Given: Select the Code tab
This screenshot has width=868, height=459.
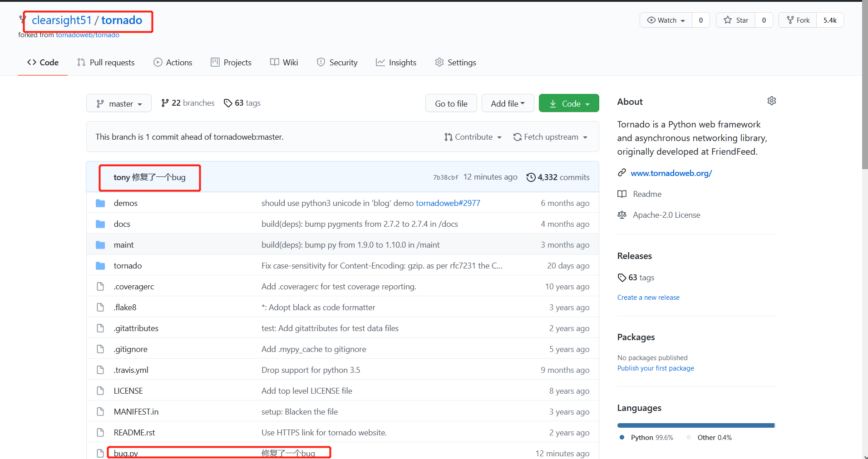Looking at the screenshot, I should tap(43, 63).
